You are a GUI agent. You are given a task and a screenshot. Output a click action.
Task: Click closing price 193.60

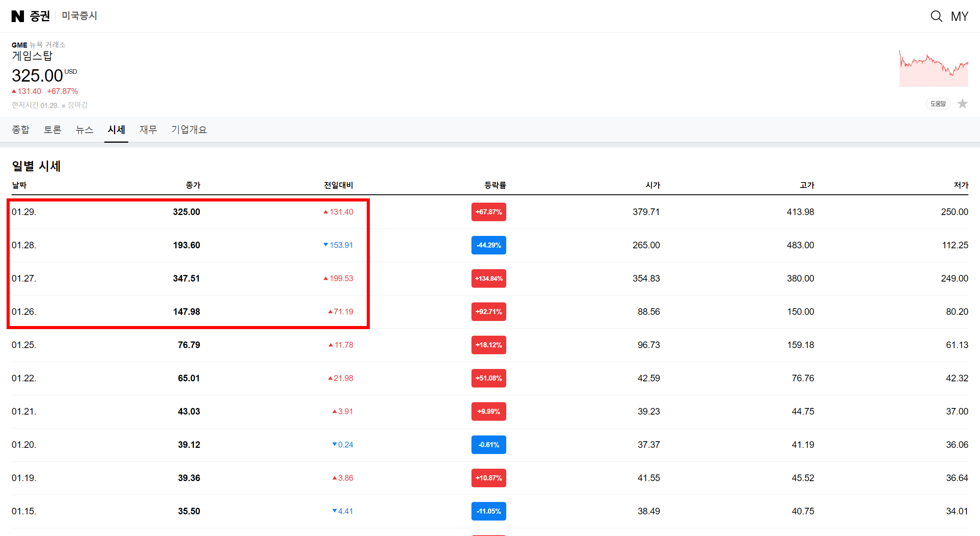pyautogui.click(x=187, y=245)
